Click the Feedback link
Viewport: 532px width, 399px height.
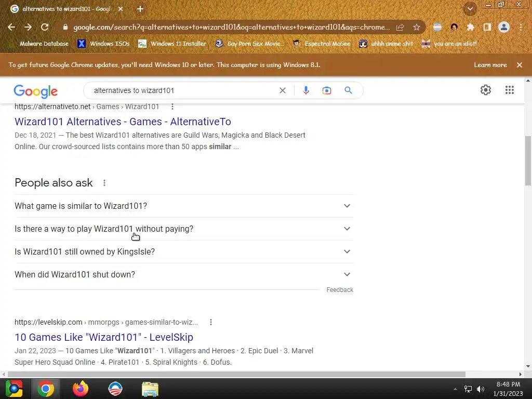[340, 290]
